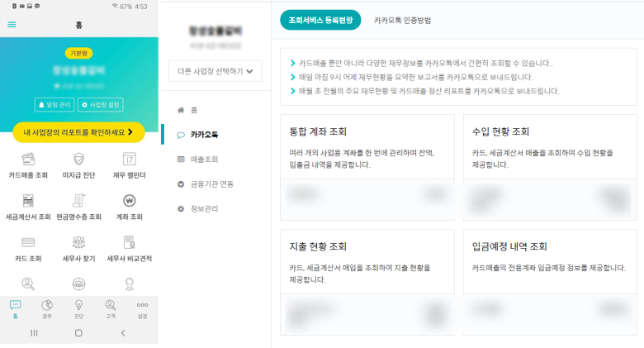Open 정보관리 settings in sidebar
644x348 pixels.
coord(204,208)
